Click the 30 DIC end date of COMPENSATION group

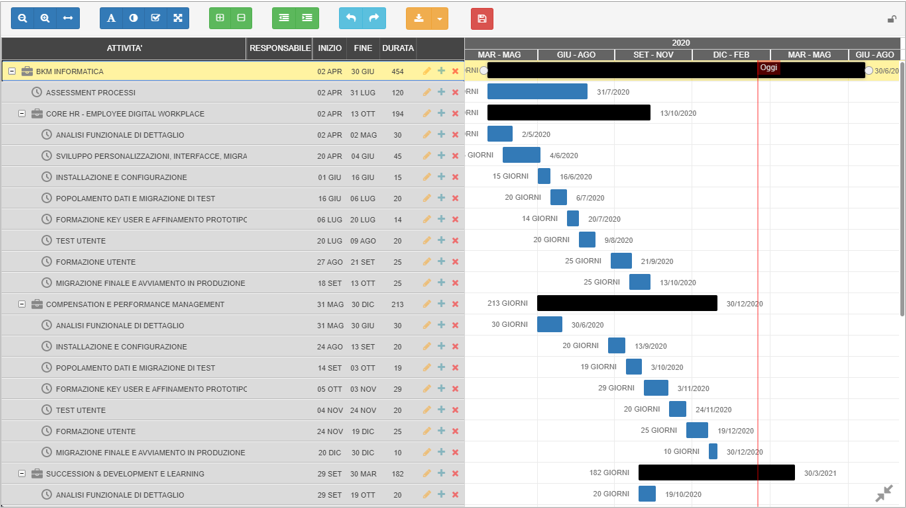[363, 304]
